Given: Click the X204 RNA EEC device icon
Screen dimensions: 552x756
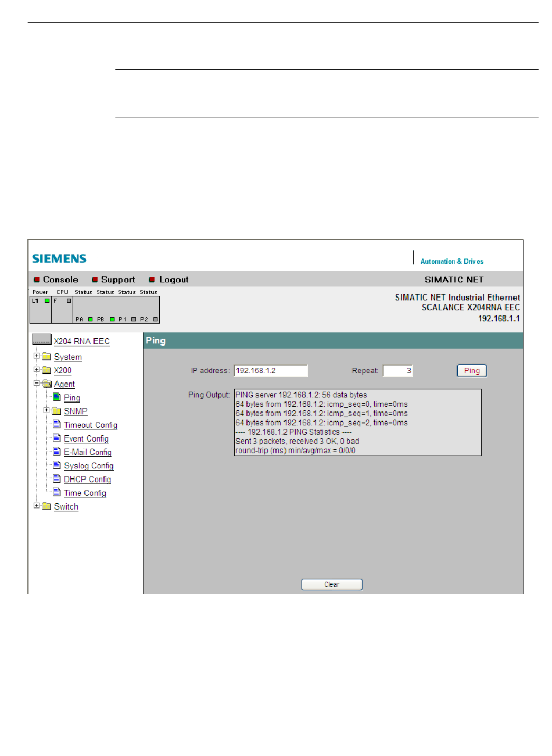Looking at the screenshot, I should tap(42, 340).
